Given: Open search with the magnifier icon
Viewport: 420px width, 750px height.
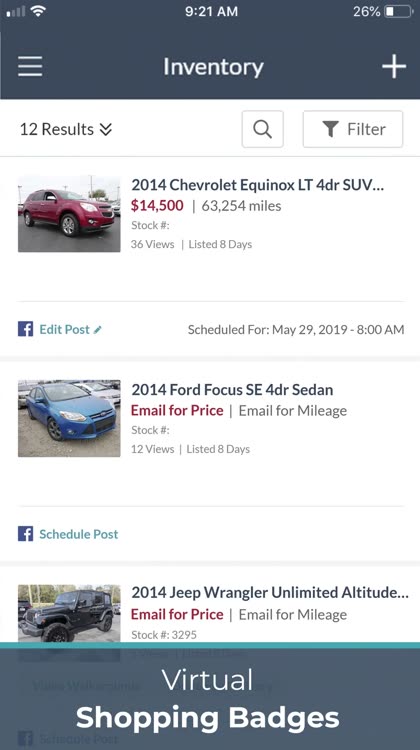Looking at the screenshot, I should 263,129.
